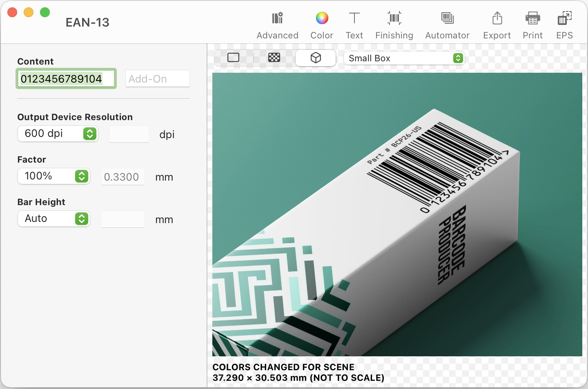Open the Small Box scene dropdown

coord(404,58)
